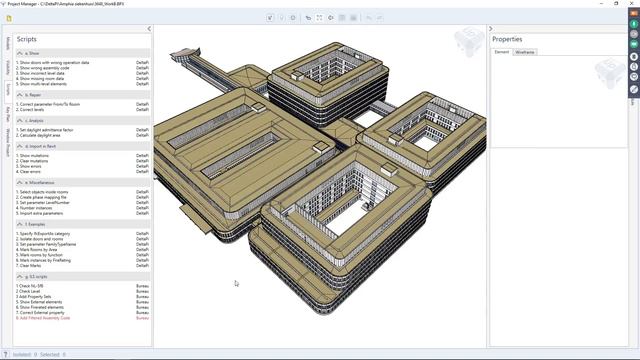Click the redo arrow in the toolbar
Image resolution: width=640 pixels, height=360 pixels.
click(x=380, y=18)
